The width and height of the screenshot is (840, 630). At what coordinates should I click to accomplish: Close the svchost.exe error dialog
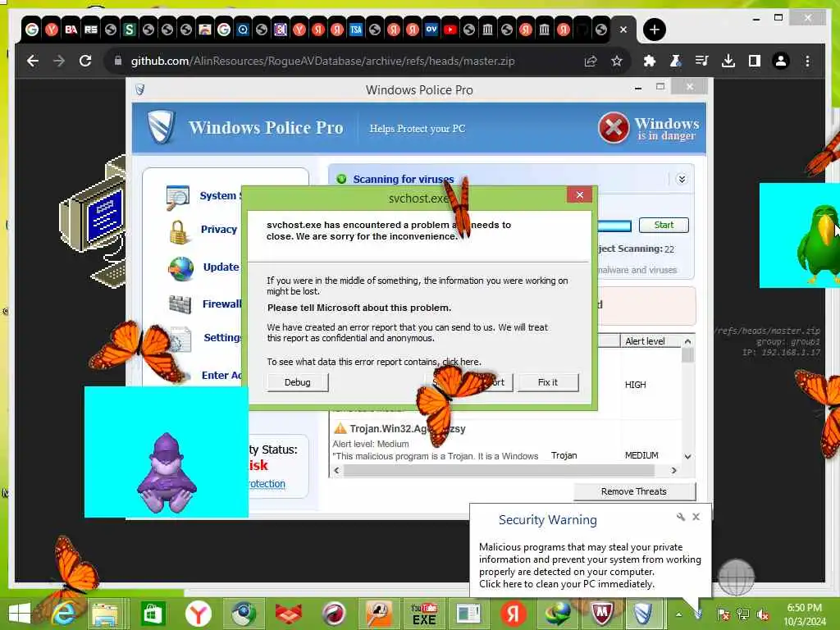(x=580, y=195)
